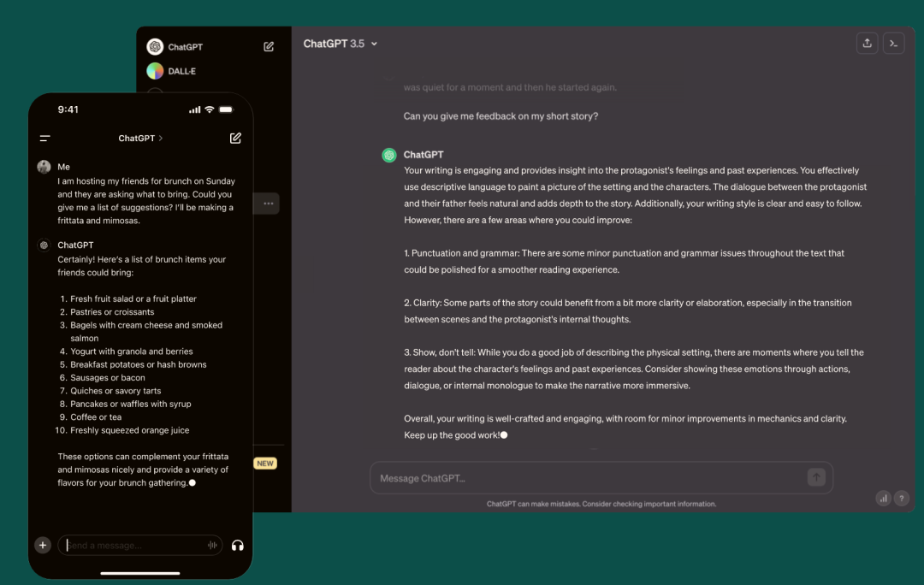Open the ChatGPT 3.5 model dropdown

click(340, 44)
